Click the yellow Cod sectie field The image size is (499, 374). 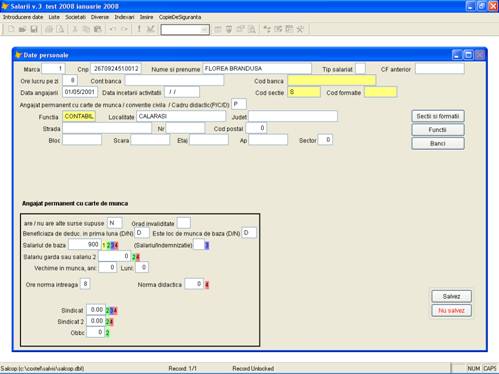pyautogui.click(x=304, y=92)
